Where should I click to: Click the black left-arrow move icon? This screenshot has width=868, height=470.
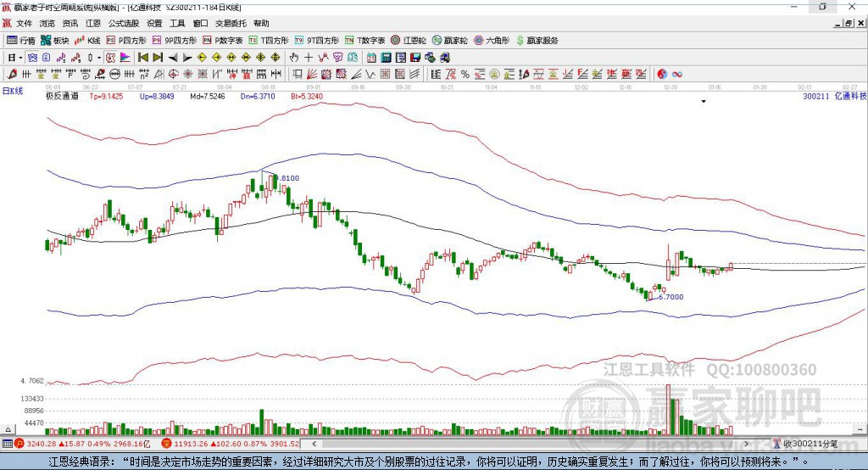[173, 58]
